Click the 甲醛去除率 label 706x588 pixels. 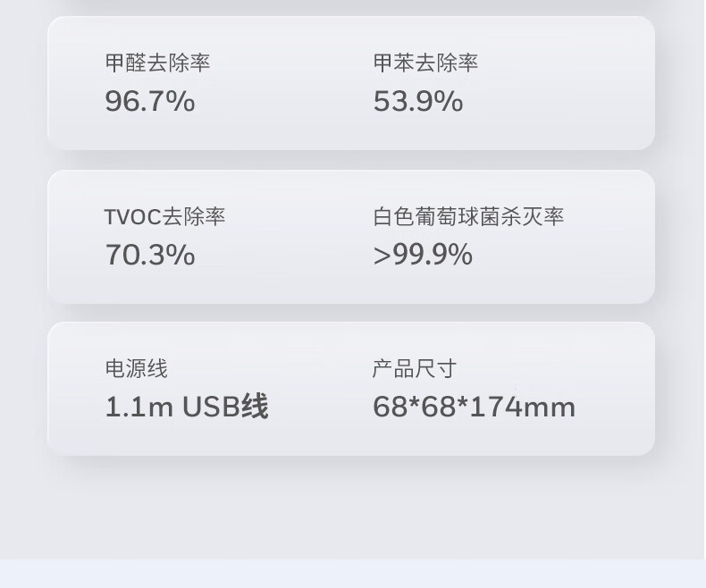(x=157, y=63)
